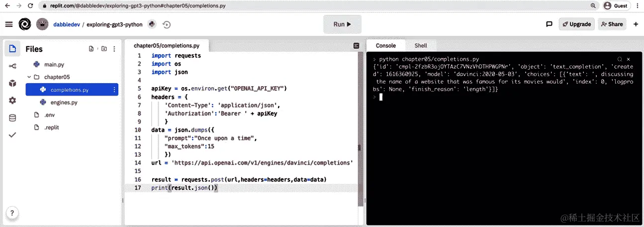Image resolution: width=644 pixels, height=227 pixels.
Task: Click the browser zoom magnifier icon
Action: (x=593, y=6)
